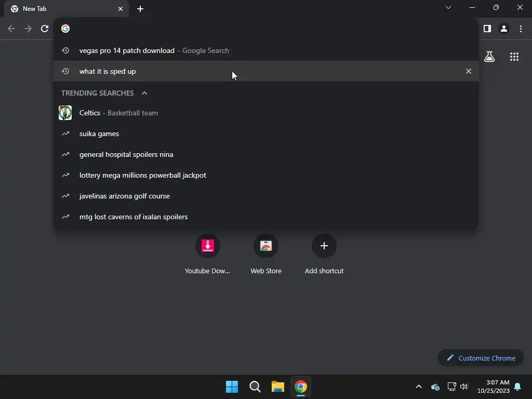Open the Web Store shortcut
The height and width of the screenshot is (399, 532).
point(266,254)
